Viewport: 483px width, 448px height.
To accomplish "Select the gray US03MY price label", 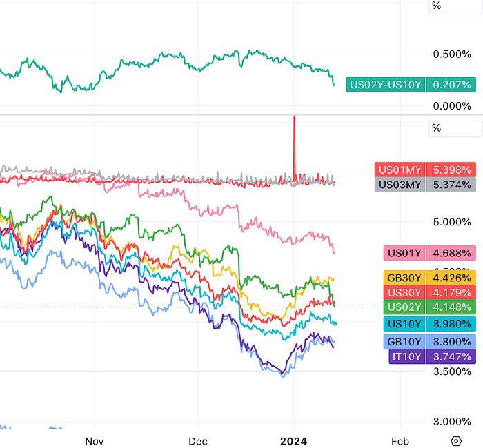I will pos(400,185).
